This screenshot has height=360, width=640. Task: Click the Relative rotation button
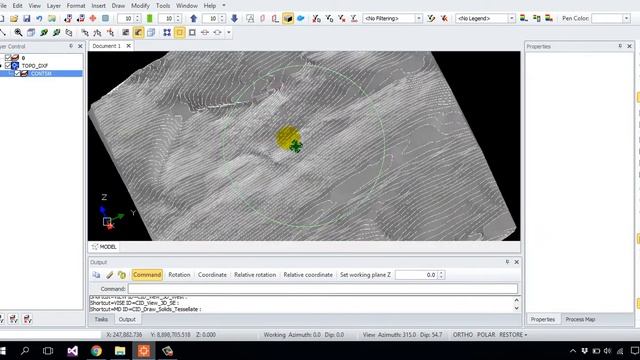click(255, 275)
